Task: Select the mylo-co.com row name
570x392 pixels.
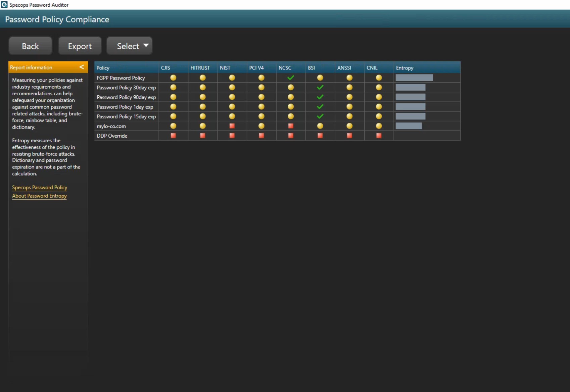Action: coord(111,126)
